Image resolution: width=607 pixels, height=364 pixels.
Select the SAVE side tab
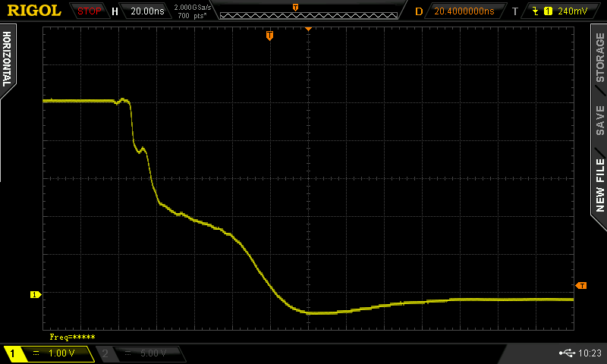[x=599, y=121]
